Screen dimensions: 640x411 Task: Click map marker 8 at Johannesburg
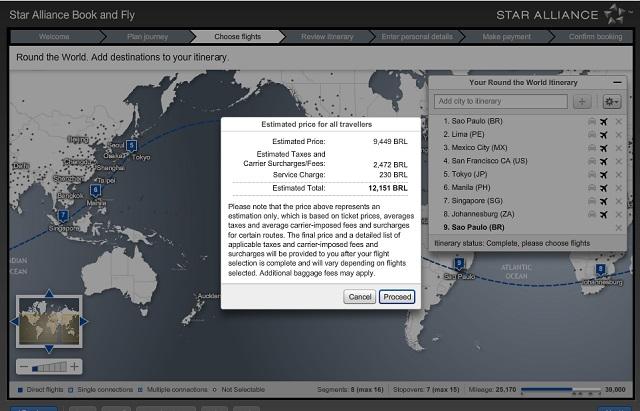click(600, 269)
